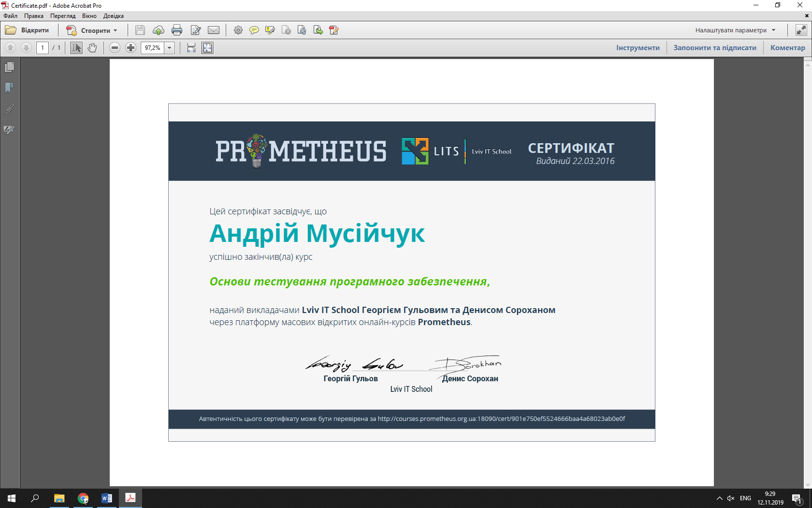Click the Save file icon
The height and width of the screenshot is (508, 812).
point(140,30)
